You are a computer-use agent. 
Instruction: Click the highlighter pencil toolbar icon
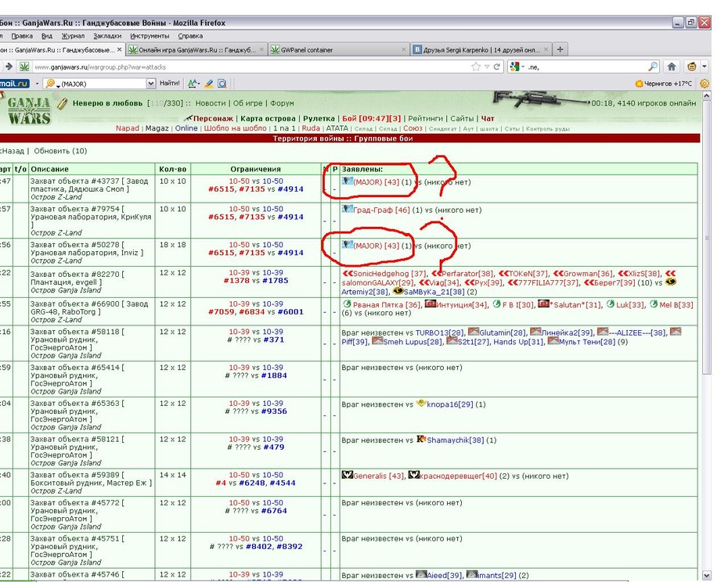point(209,84)
